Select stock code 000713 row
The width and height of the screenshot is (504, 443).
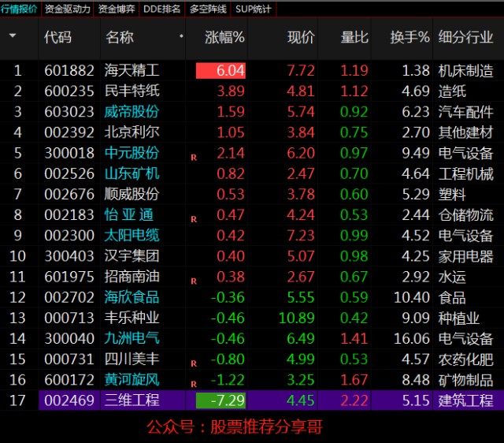pos(69,318)
